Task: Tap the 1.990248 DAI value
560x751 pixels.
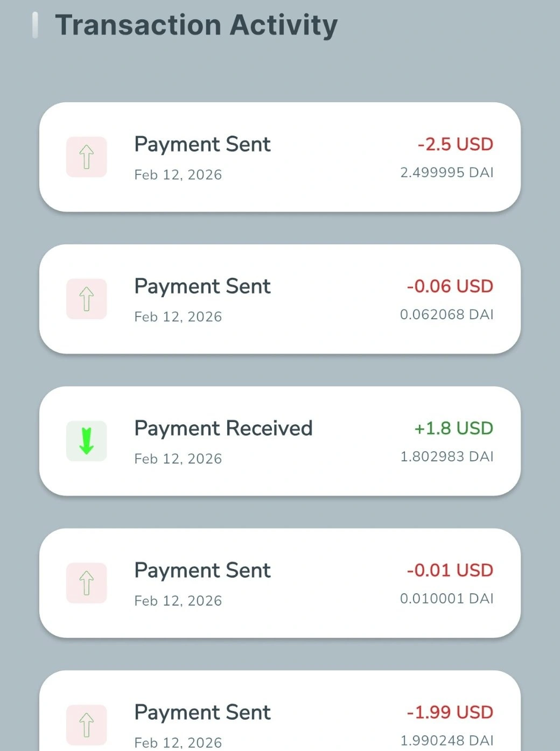Action: click(x=446, y=740)
